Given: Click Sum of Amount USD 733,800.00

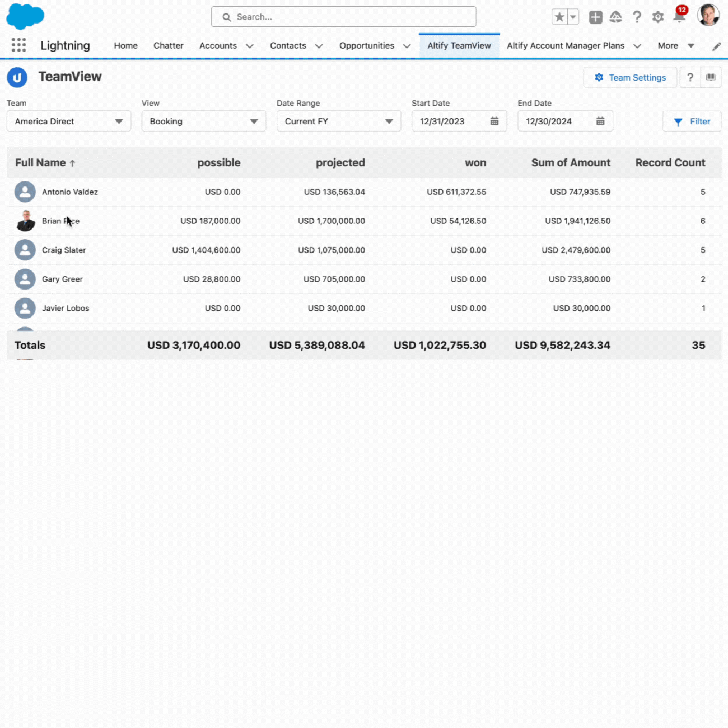Looking at the screenshot, I should pyautogui.click(x=580, y=279).
